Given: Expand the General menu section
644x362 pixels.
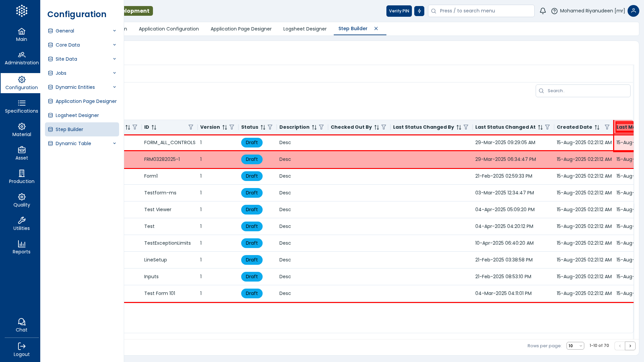Looking at the screenshot, I should (x=82, y=31).
